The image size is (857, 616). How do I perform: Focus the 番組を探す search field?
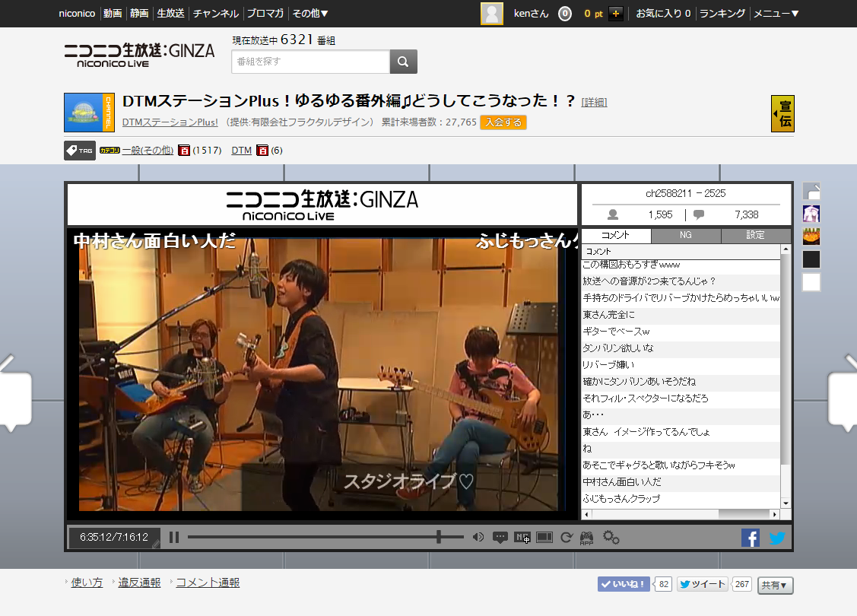pyautogui.click(x=310, y=62)
